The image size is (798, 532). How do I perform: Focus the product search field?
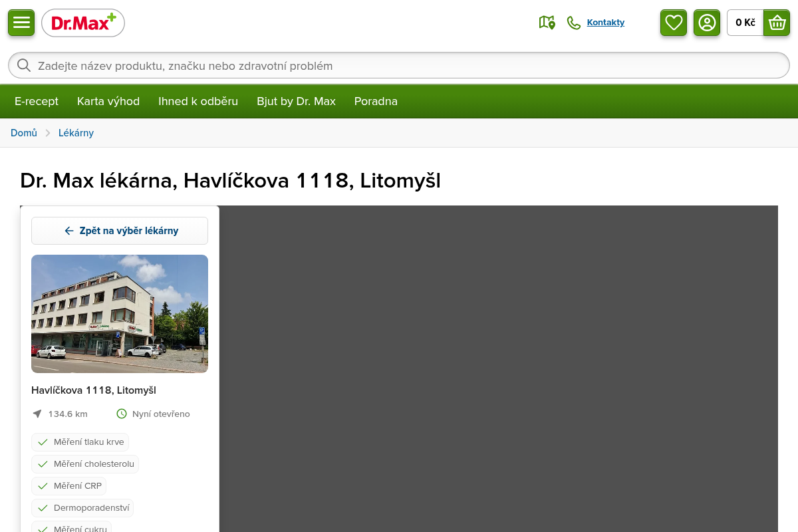(x=399, y=65)
